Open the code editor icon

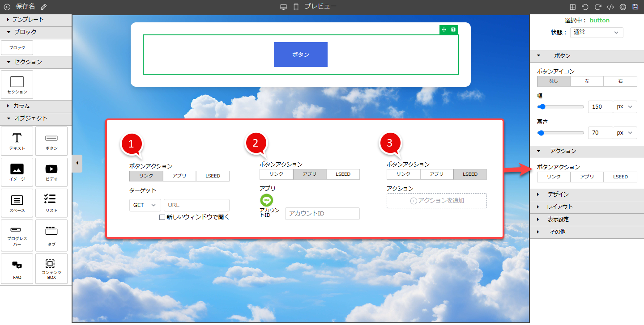610,7
